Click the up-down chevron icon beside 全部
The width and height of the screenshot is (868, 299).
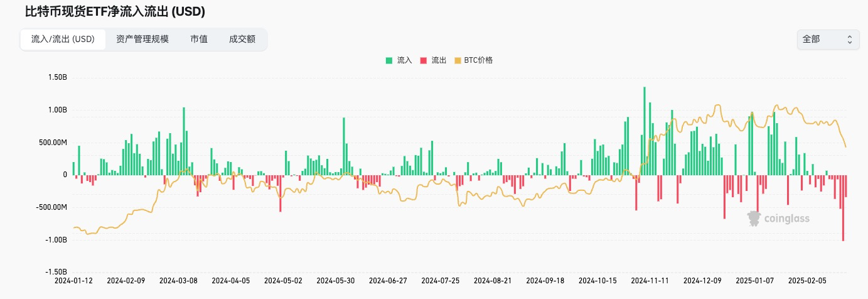pos(849,39)
